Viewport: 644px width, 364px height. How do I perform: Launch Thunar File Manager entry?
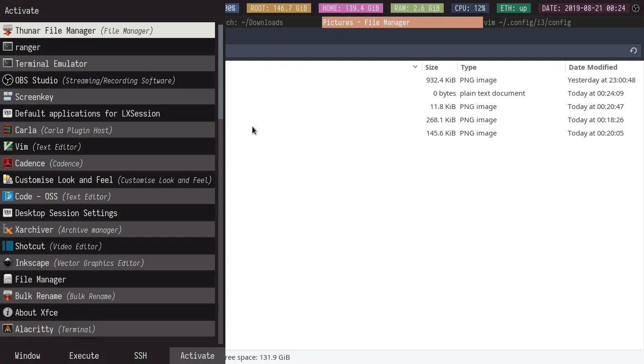(107, 30)
